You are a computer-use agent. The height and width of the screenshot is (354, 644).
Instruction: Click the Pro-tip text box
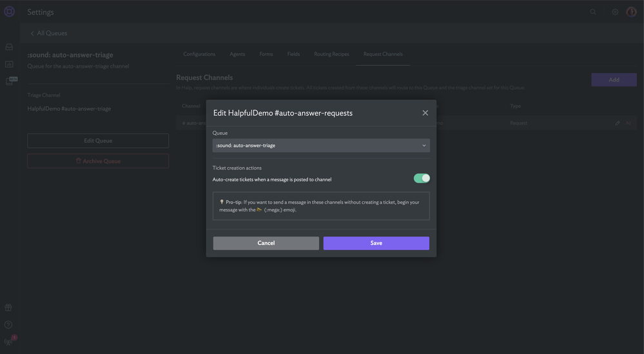pyautogui.click(x=321, y=206)
